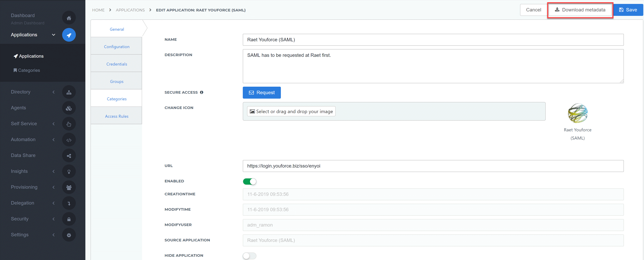The image size is (644, 260).
Task: Expand the Insights menu chevron
Action: [53, 171]
